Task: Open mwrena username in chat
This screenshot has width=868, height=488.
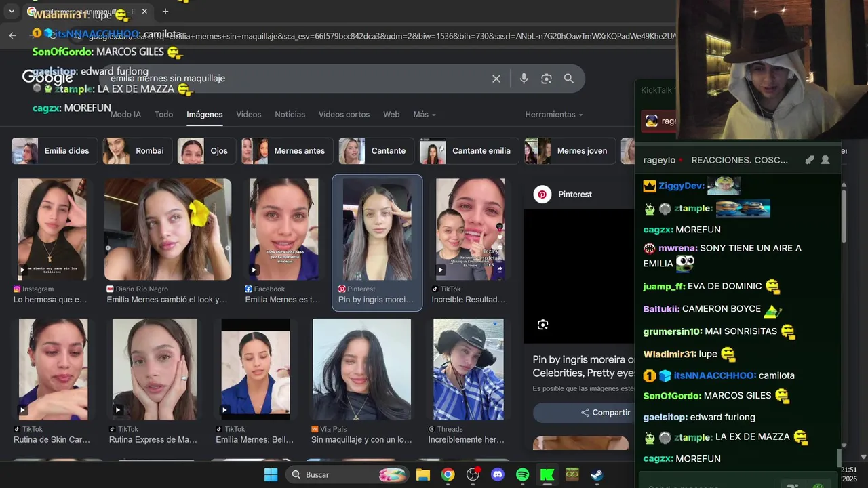Action: pos(677,249)
